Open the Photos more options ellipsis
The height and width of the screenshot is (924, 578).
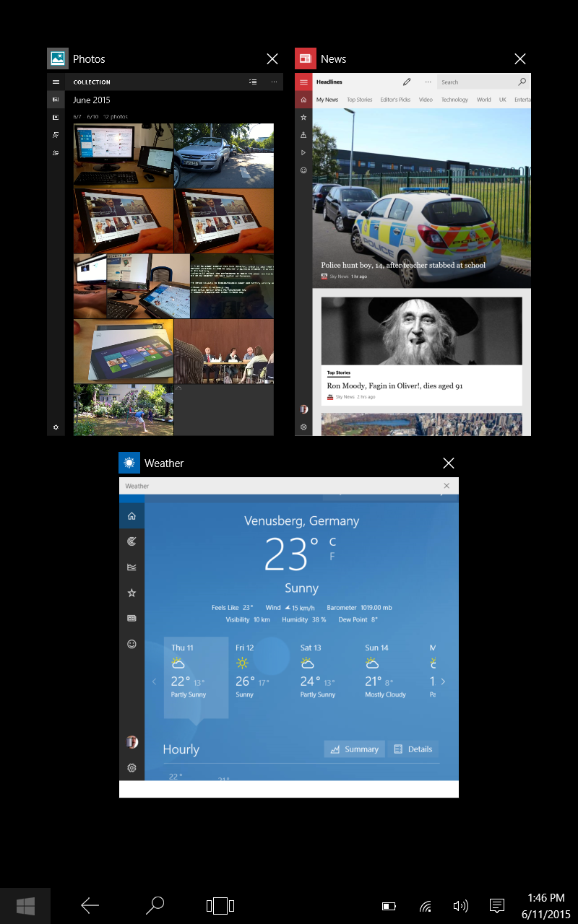274,82
